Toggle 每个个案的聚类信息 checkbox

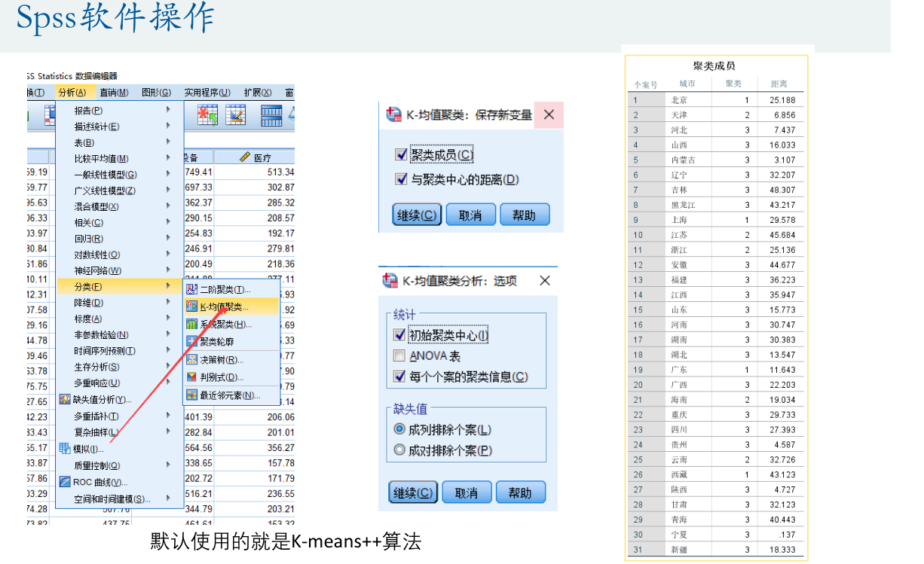click(399, 376)
